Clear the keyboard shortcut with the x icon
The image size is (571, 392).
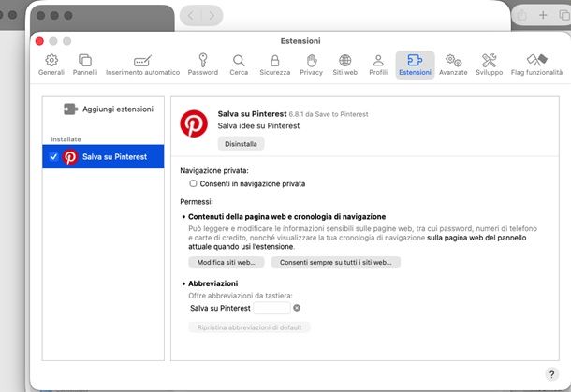coord(297,308)
